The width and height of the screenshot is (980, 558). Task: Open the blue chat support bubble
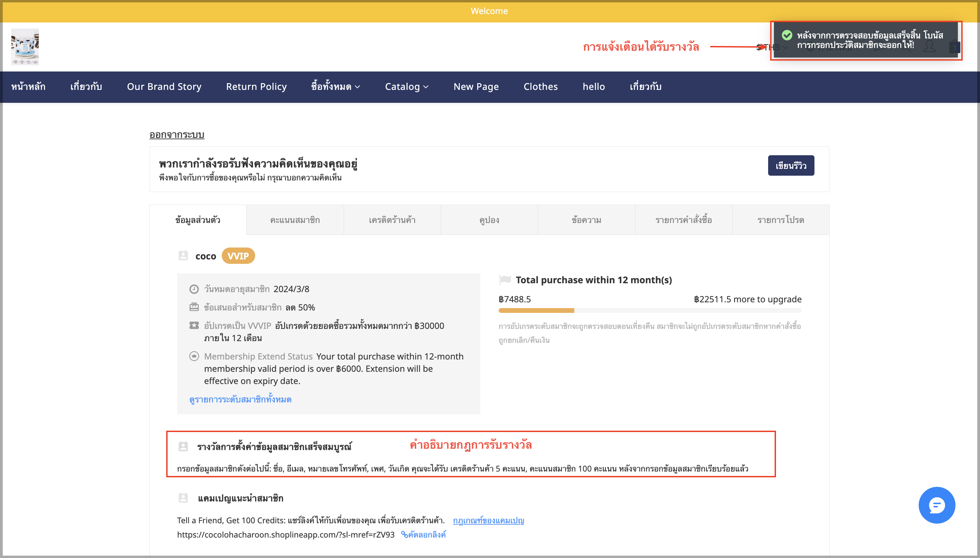tap(936, 505)
